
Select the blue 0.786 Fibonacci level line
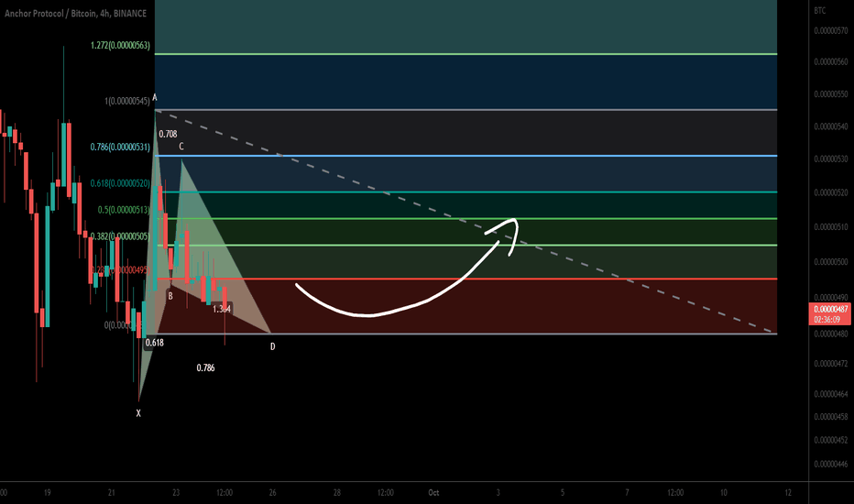465,156
